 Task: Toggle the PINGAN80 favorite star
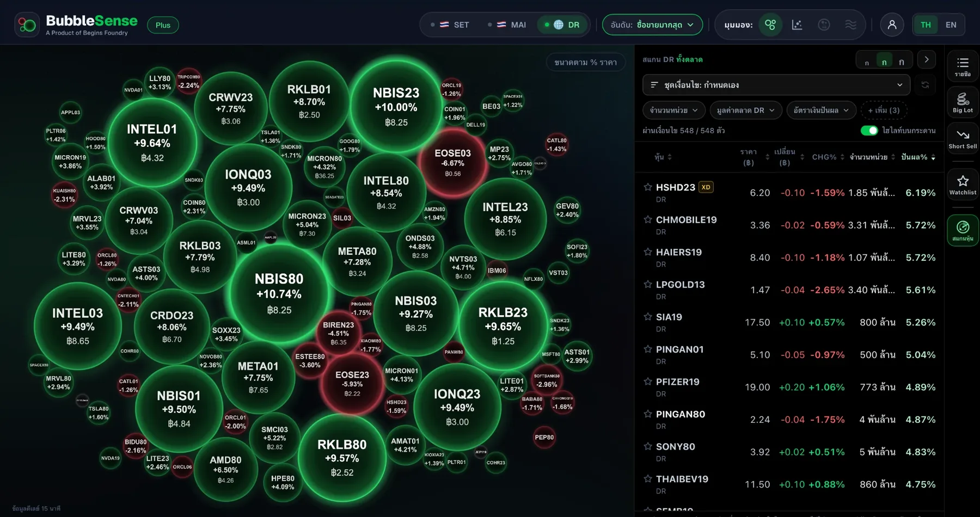[x=648, y=414]
